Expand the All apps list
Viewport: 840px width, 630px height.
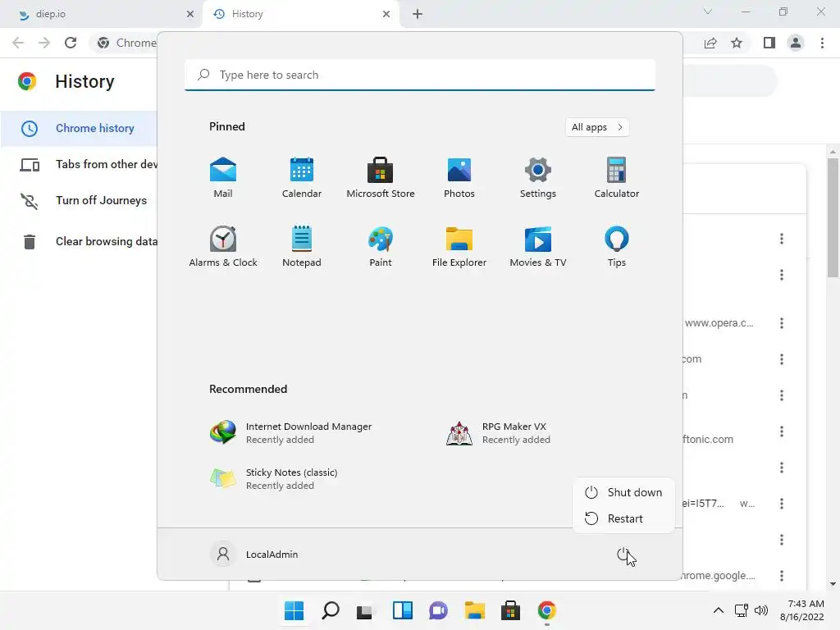(597, 127)
